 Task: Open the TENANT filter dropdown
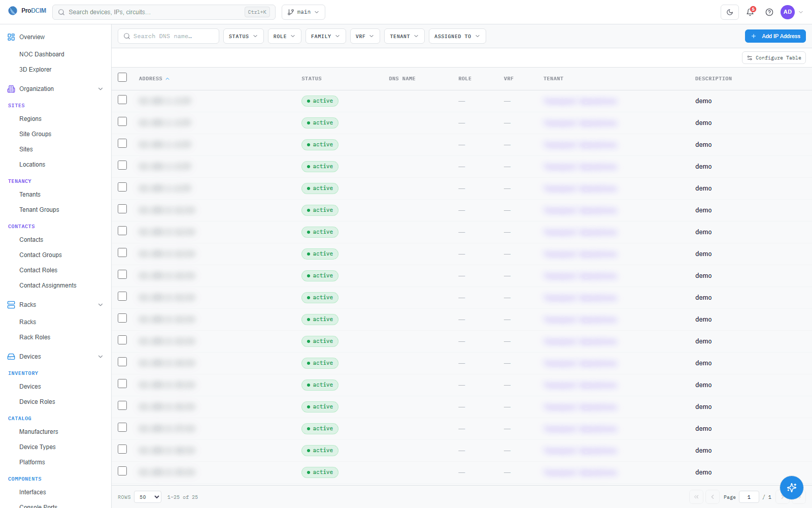point(404,36)
